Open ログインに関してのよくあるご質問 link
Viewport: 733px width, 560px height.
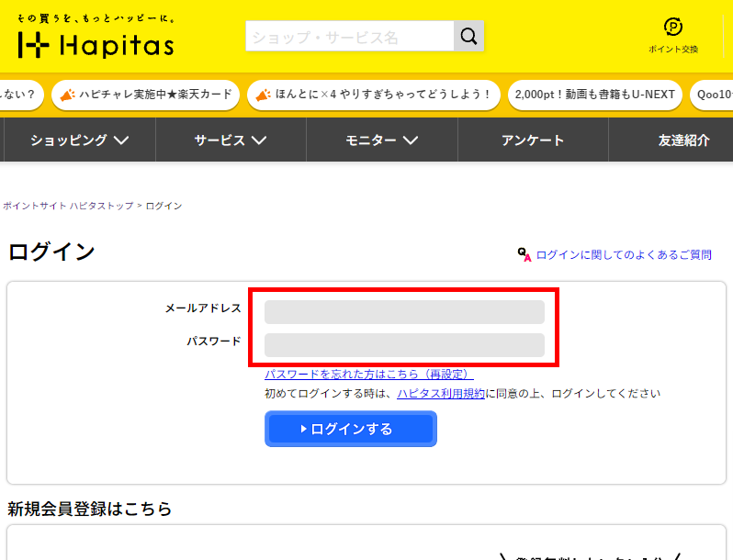pyautogui.click(x=624, y=255)
